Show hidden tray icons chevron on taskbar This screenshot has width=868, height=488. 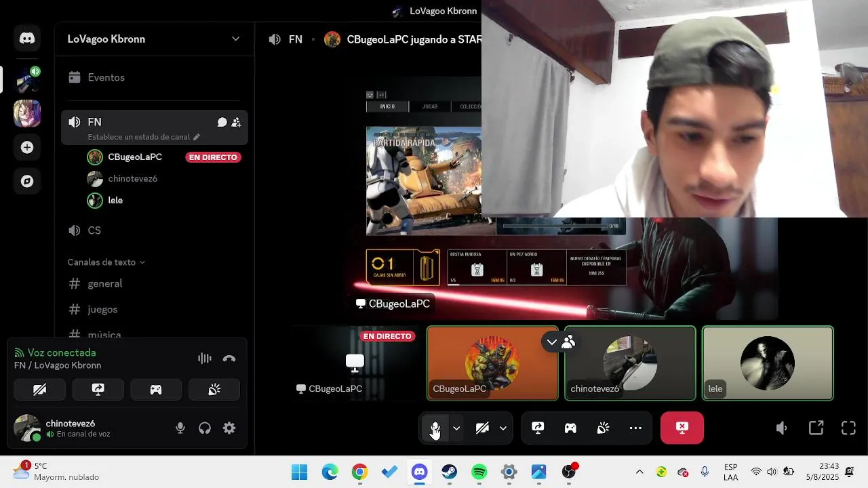click(x=639, y=472)
